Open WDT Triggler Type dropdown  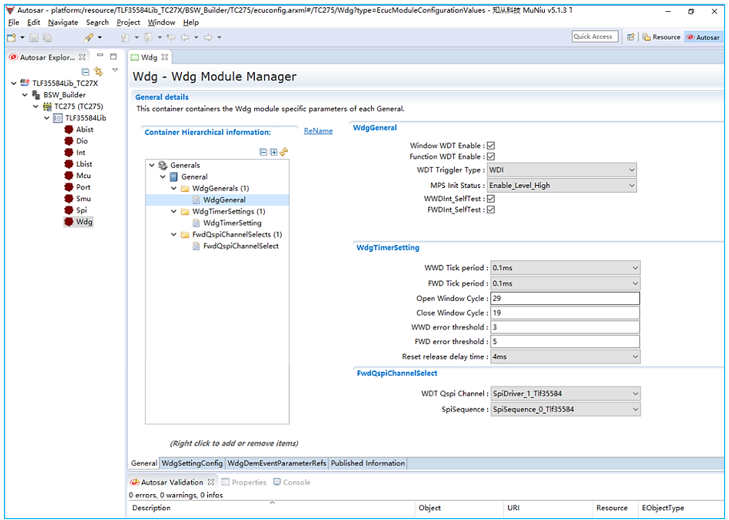[x=562, y=170]
